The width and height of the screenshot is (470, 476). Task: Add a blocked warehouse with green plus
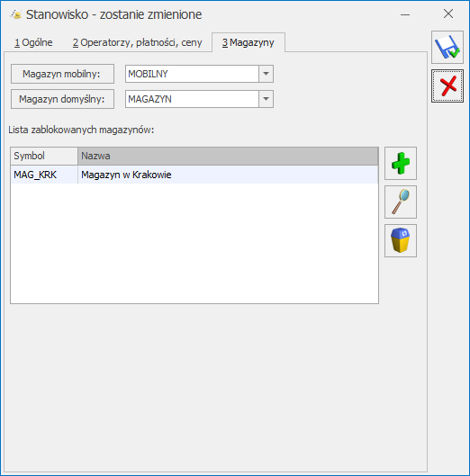coord(401,164)
